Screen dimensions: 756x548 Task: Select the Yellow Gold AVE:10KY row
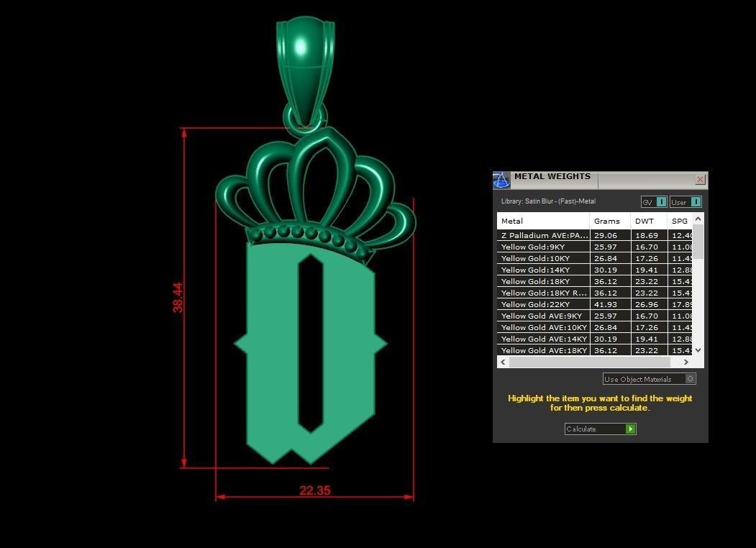[596, 328]
